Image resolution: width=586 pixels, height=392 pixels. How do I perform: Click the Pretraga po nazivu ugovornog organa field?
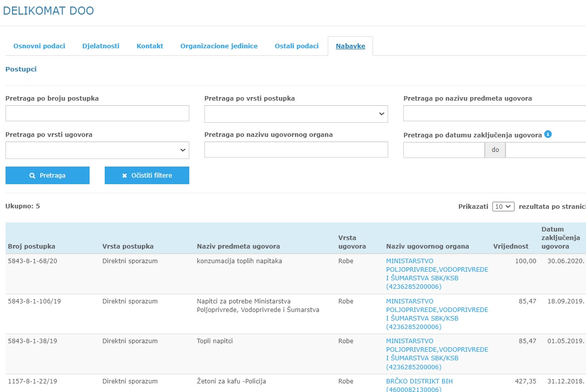pos(296,150)
